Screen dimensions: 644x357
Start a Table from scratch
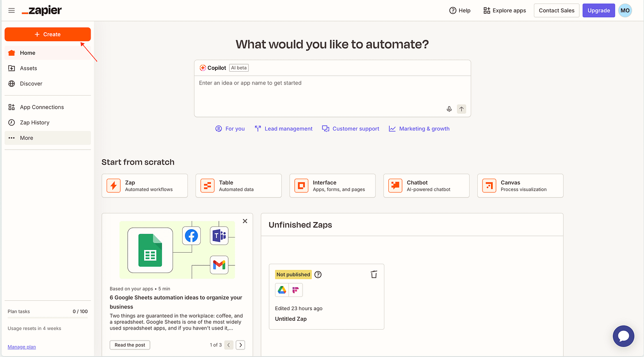click(x=238, y=185)
